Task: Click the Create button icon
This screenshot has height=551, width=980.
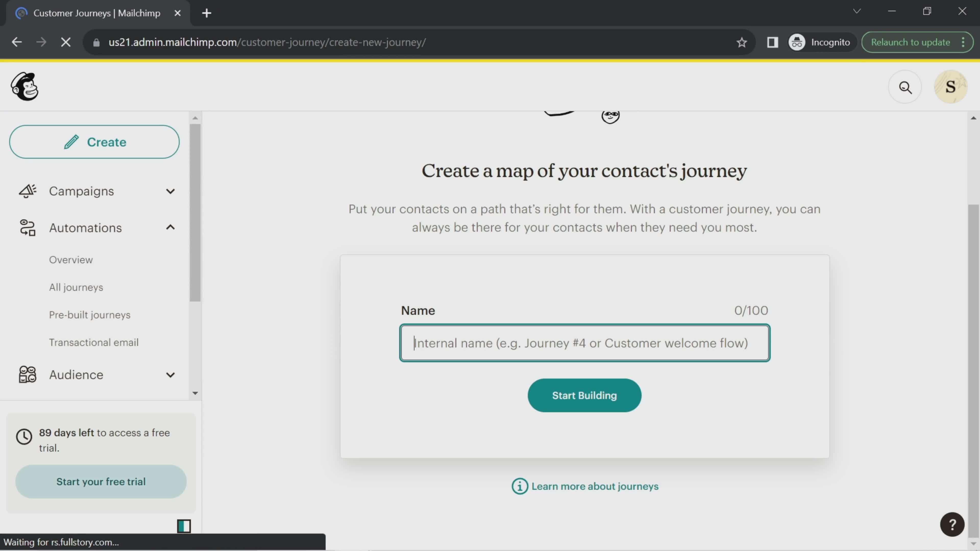Action: coord(72,142)
